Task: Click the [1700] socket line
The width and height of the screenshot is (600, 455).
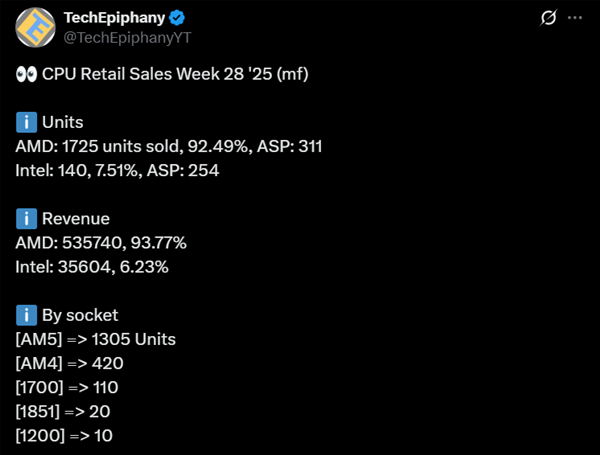Action: click(x=67, y=387)
